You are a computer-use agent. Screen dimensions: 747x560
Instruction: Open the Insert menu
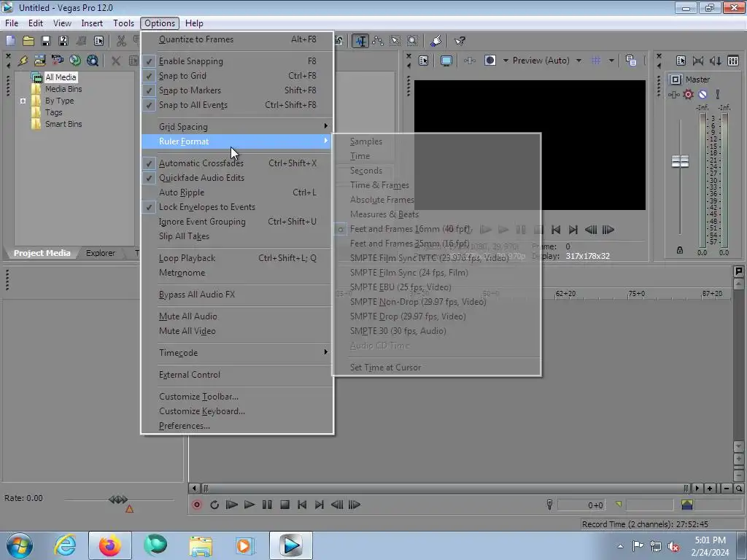[92, 23]
